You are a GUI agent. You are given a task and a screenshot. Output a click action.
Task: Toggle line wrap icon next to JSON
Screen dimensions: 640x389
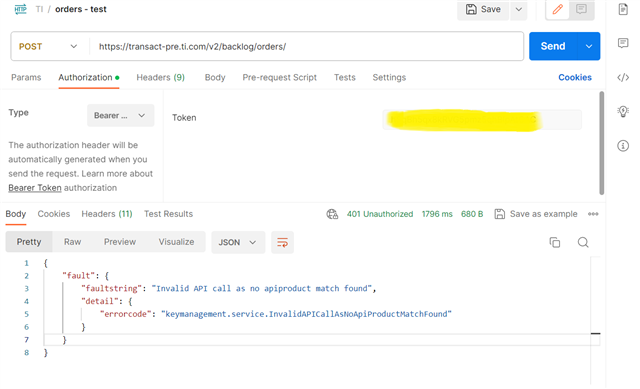click(x=282, y=242)
